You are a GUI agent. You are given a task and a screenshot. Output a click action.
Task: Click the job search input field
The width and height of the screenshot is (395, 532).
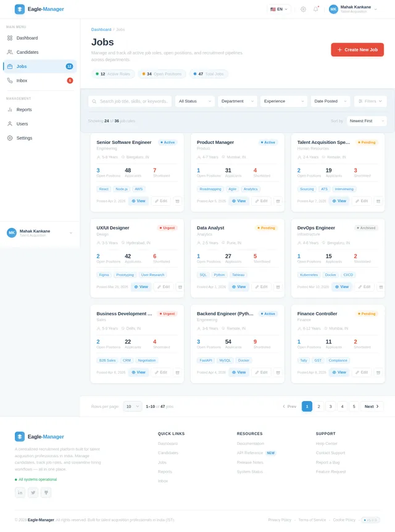[130, 101]
